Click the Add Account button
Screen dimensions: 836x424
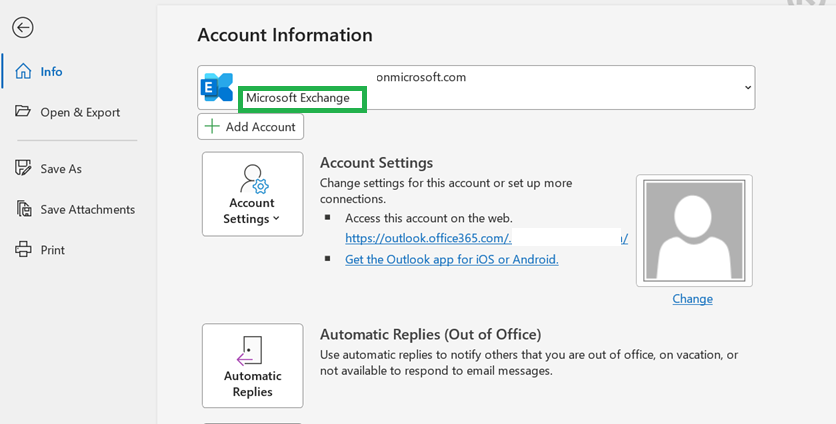(x=251, y=127)
